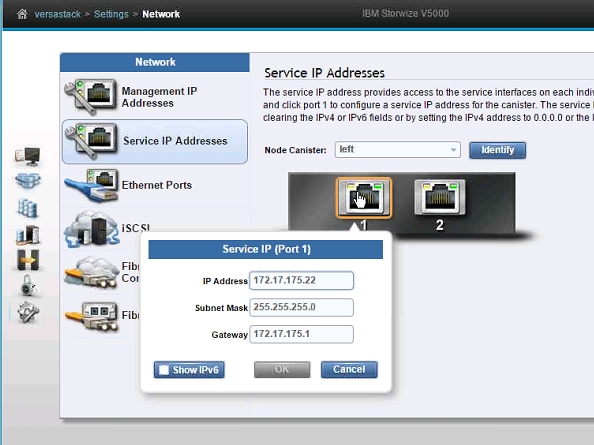This screenshot has height=445, width=594.
Task: Open the Volumes sidebar icon (cylinders stack)
Action: (x=28, y=208)
